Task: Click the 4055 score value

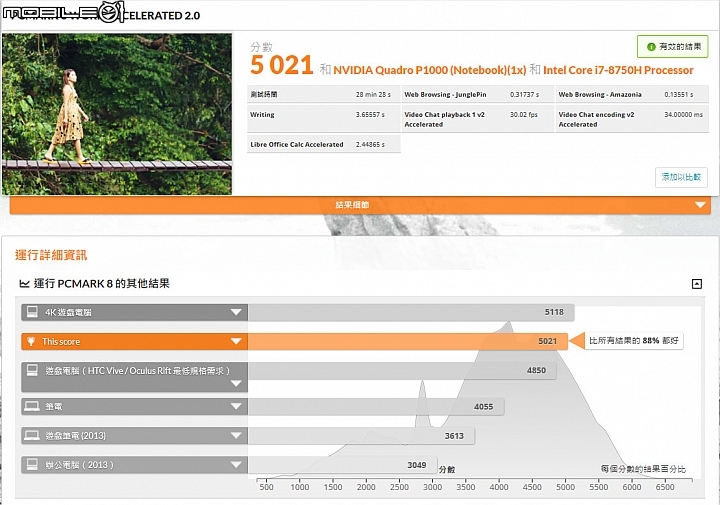Action: click(484, 407)
